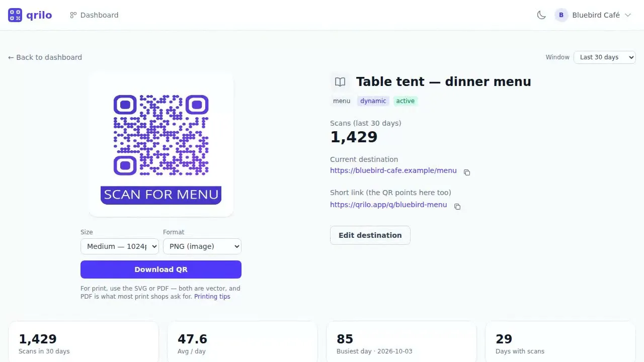
Task: Copy the short link URL
Action: pyautogui.click(x=457, y=207)
